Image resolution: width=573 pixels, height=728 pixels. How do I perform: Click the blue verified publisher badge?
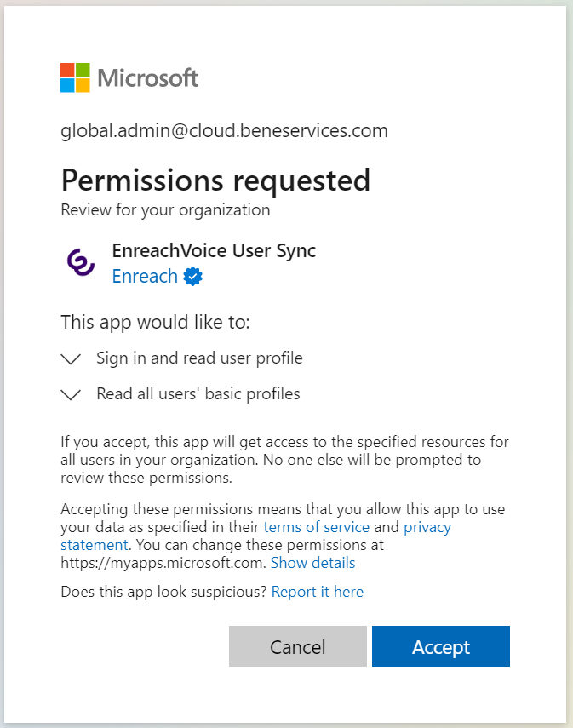192,277
